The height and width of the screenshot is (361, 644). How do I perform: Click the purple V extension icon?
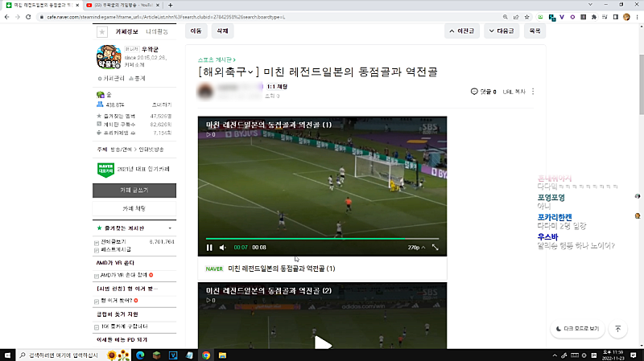point(562,17)
